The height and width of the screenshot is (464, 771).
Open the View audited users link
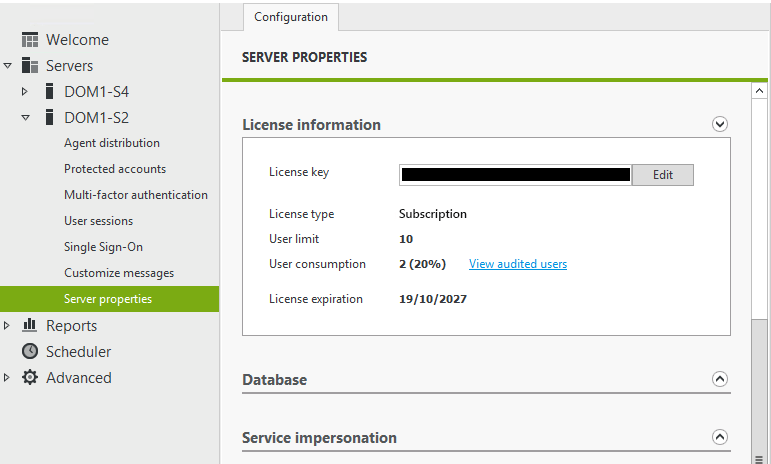[518, 264]
